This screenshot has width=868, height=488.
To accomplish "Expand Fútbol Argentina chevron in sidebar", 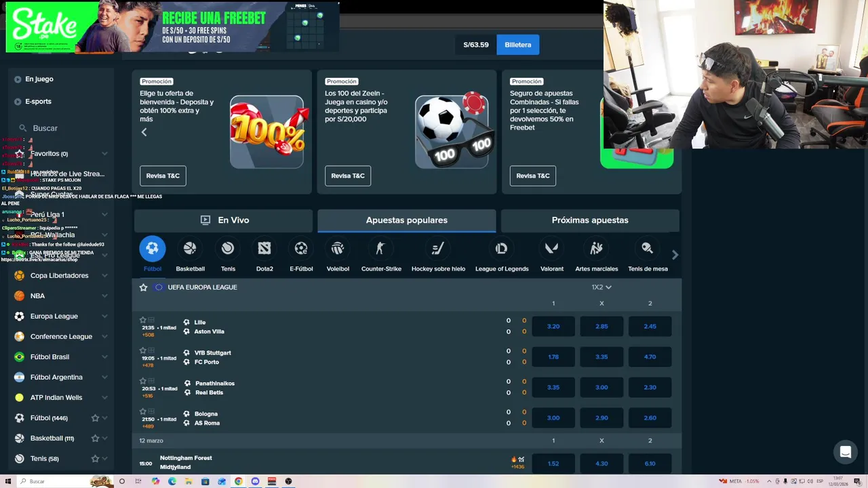I will tap(104, 378).
